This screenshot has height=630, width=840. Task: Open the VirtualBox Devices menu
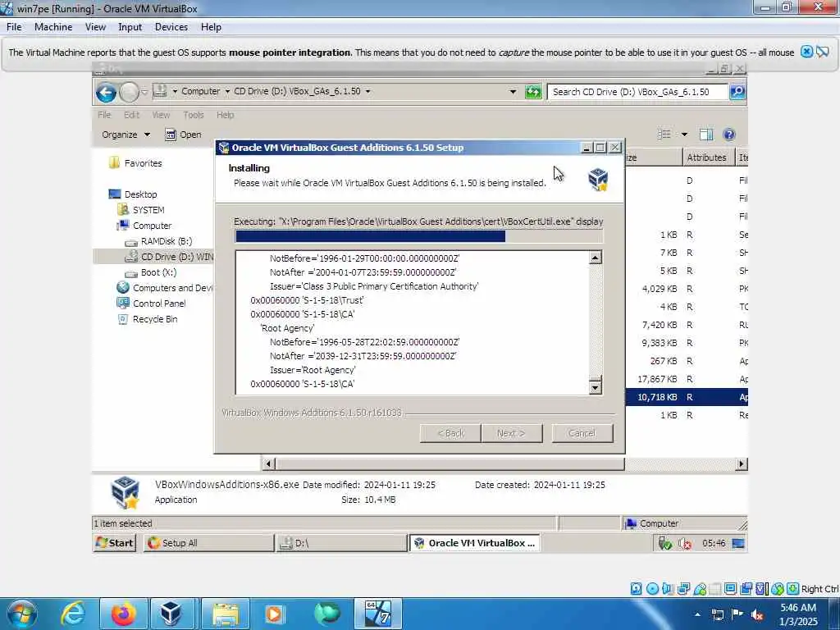pyautogui.click(x=171, y=27)
